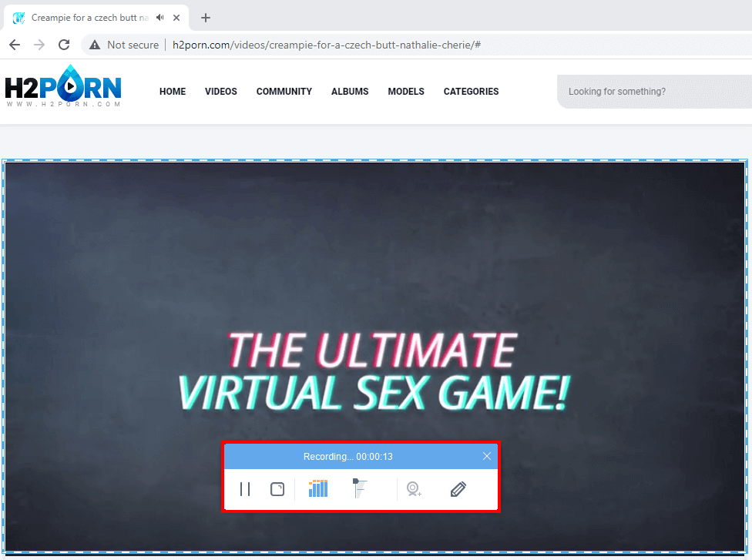Viewport: 752px width, 560px height.
Task: Click the Not secure warning icon
Action: (95, 45)
